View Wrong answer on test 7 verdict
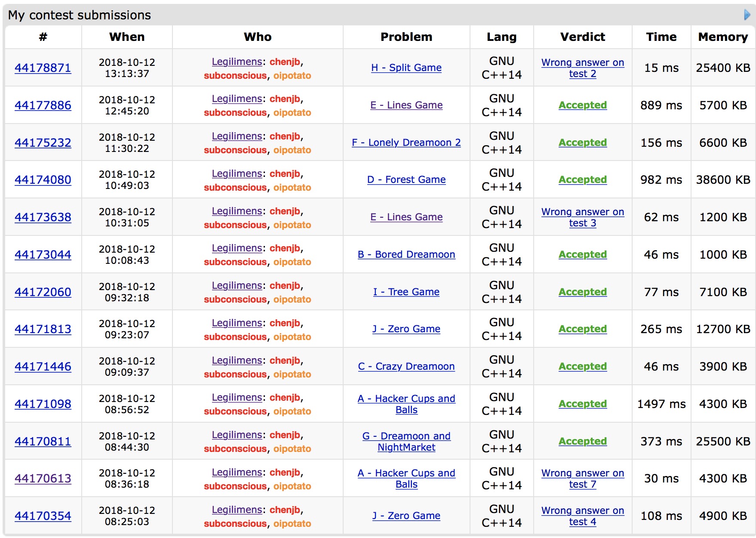 (582, 479)
